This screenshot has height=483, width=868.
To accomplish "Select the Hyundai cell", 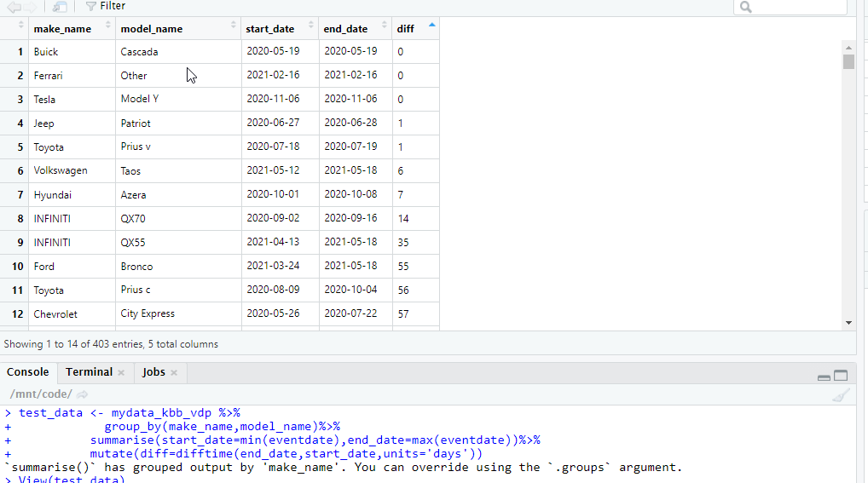I will tap(72, 195).
